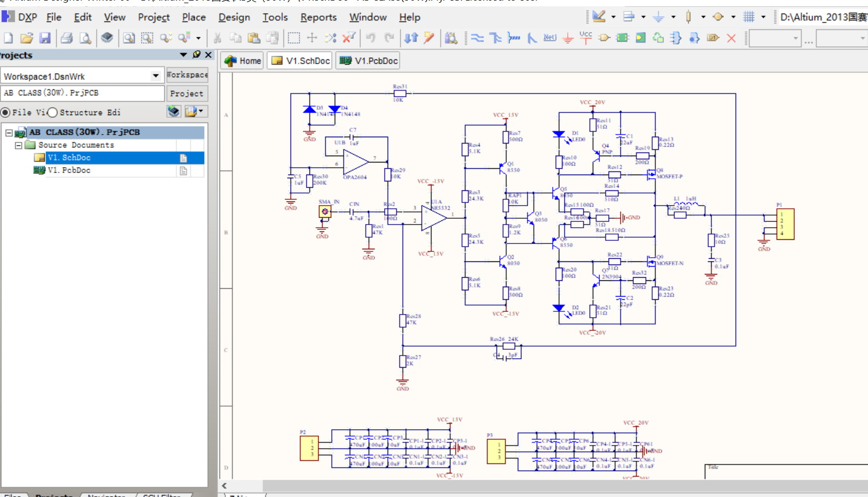
Task: Switch to the V1.PcbDoc document tab
Action: point(368,61)
